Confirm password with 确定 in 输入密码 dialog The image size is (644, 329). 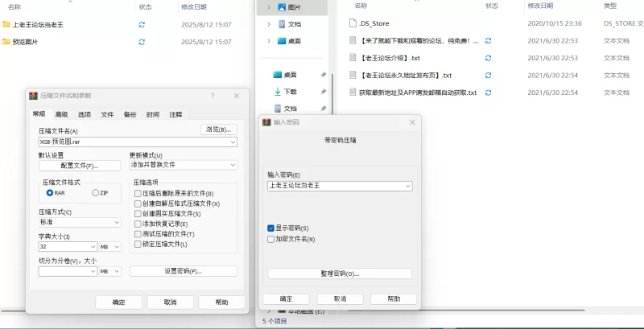(286, 298)
